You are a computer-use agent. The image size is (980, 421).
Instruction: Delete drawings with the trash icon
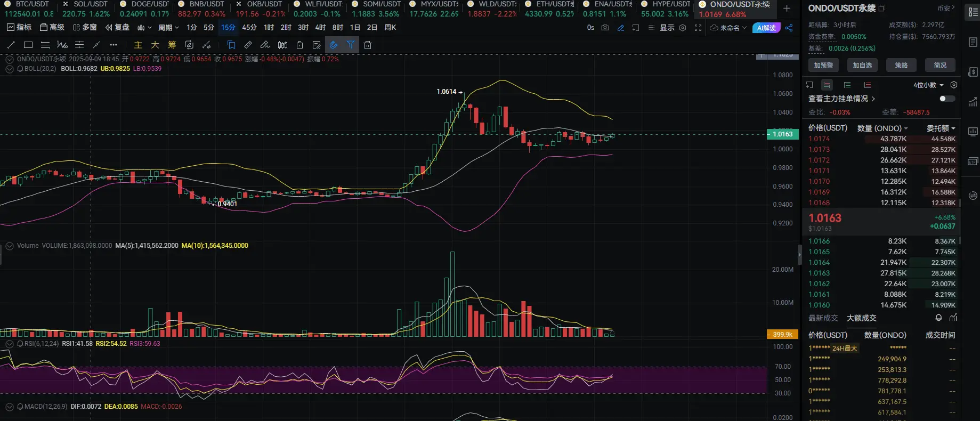368,45
